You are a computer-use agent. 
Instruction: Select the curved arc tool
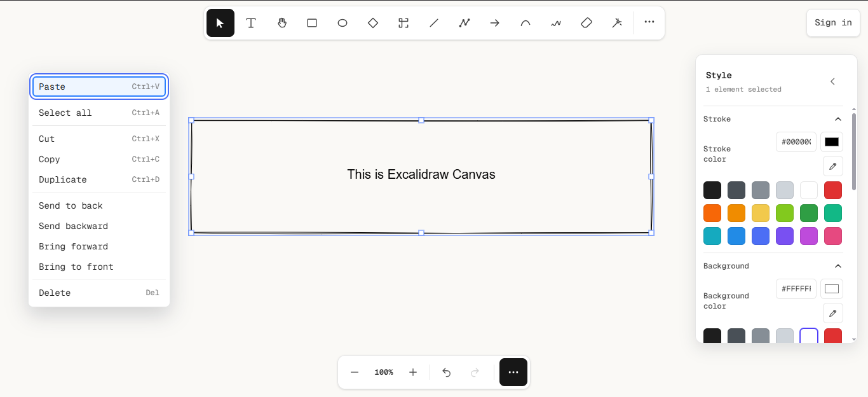click(x=526, y=23)
